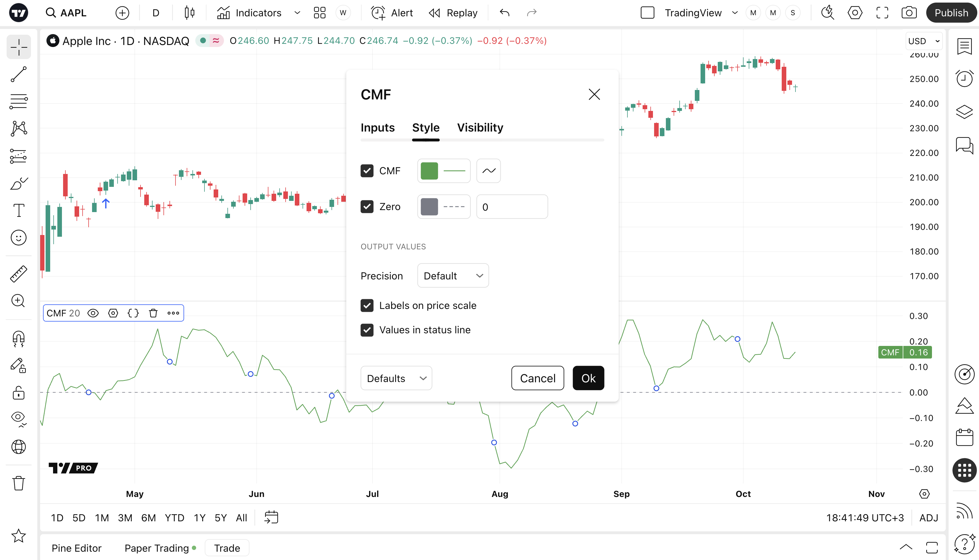Switch to the Visibility tab
The width and height of the screenshot is (979, 560).
pyautogui.click(x=480, y=127)
